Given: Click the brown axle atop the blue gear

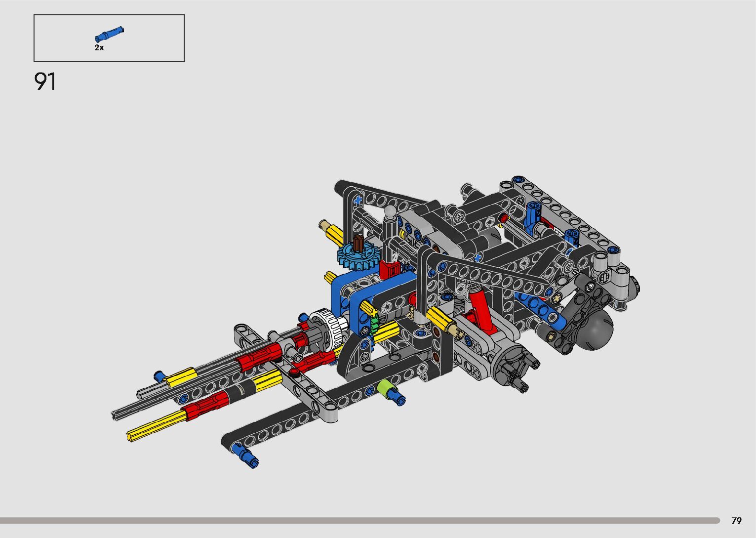Looking at the screenshot, I should [359, 242].
